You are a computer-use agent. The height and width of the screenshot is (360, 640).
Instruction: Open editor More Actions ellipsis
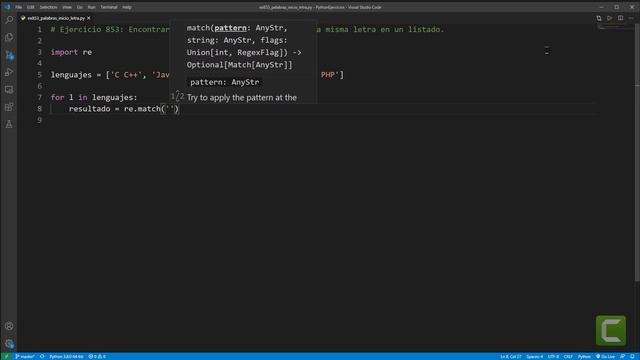tap(631, 18)
